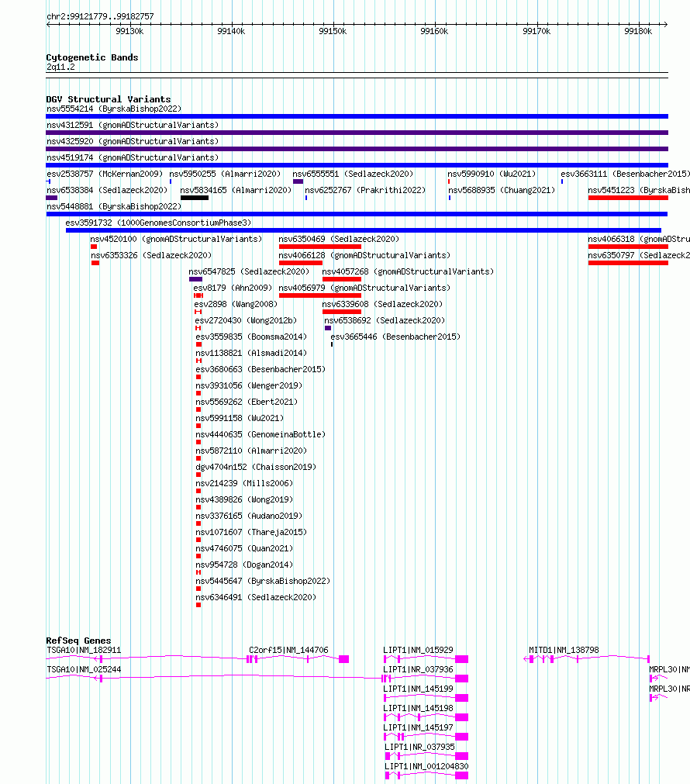The image size is (690, 784).
Task: Select LIPT1|NM_001204830 transcript label
Action: [426, 766]
